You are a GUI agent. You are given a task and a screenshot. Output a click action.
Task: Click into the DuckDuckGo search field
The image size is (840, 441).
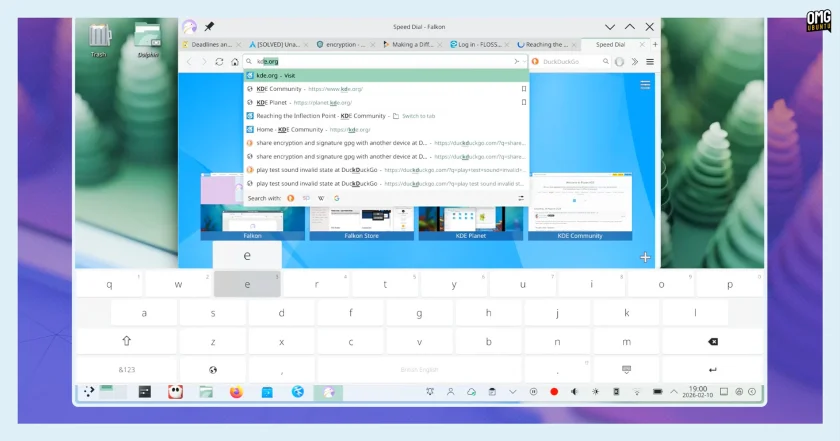pyautogui.click(x=571, y=62)
